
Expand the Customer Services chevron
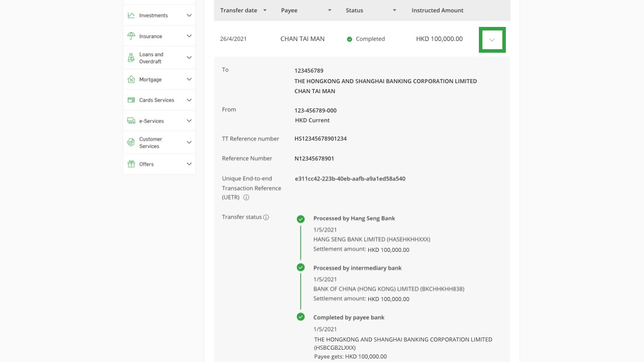(x=189, y=142)
